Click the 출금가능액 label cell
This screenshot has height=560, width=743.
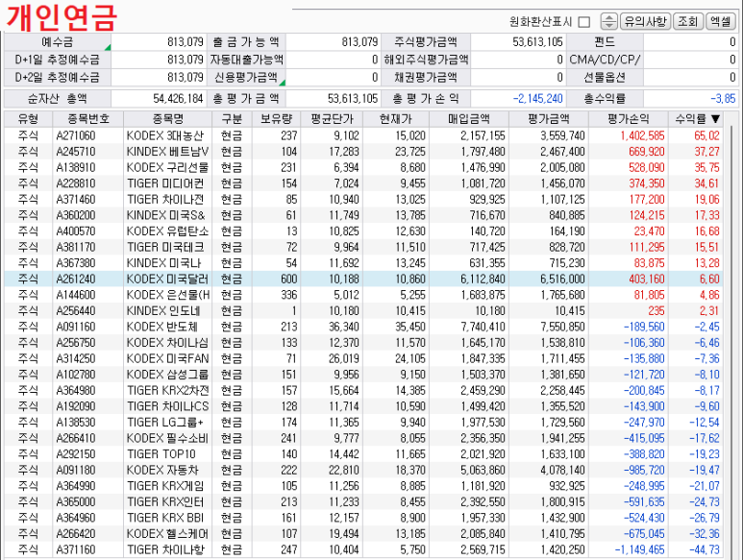tap(246, 42)
